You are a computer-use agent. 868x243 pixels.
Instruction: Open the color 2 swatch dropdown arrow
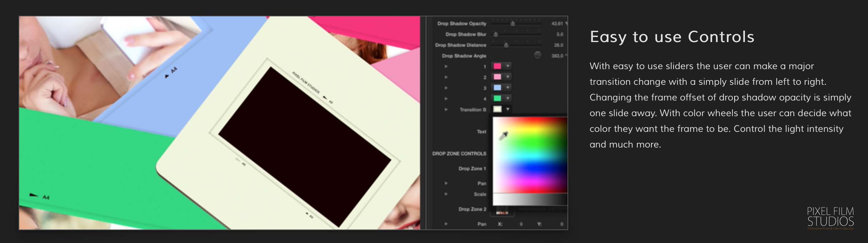508,77
